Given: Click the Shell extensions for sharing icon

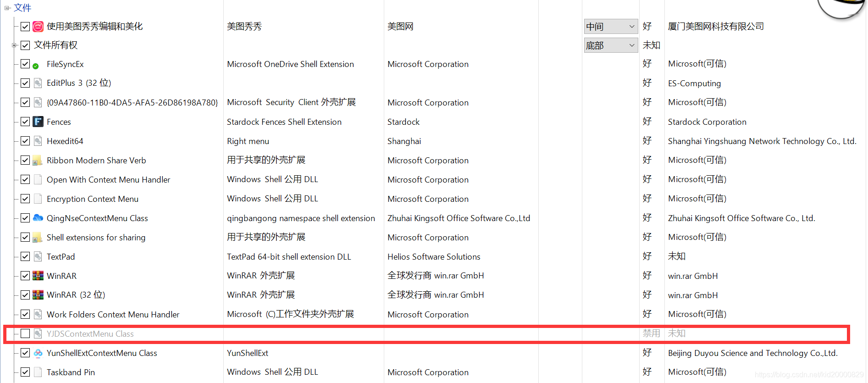Looking at the screenshot, I should click(38, 237).
